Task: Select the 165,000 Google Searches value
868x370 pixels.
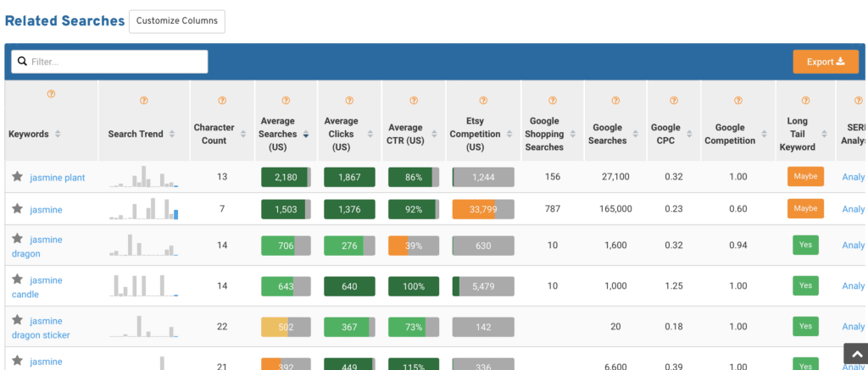Action: 615,209
